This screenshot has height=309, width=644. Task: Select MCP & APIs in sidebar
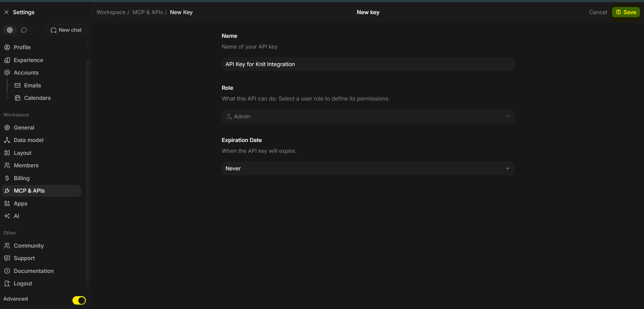tap(41, 191)
